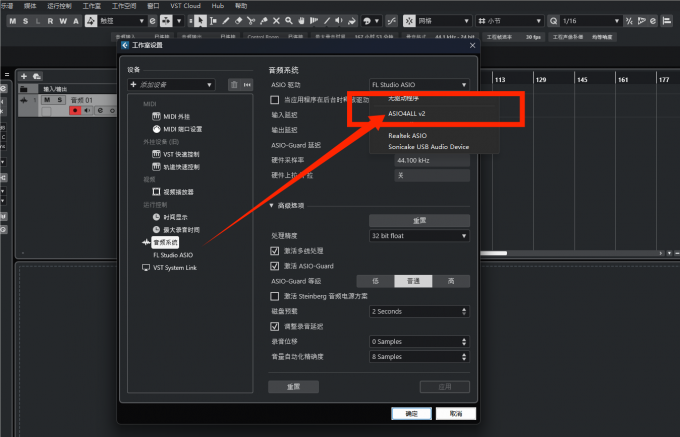Adjust the 0 Samples record shift stepper
680x437 pixels.
pyautogui.click(x=464, y=342)
